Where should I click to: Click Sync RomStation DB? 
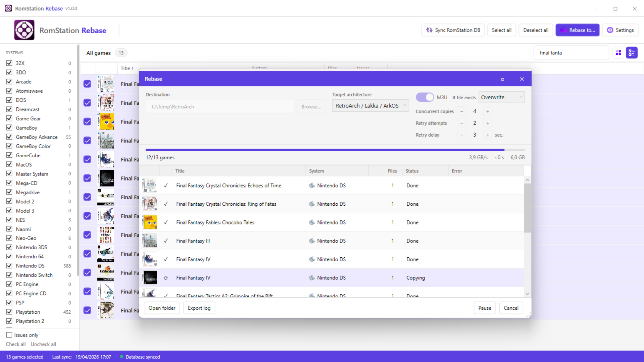tap(453, 30)
